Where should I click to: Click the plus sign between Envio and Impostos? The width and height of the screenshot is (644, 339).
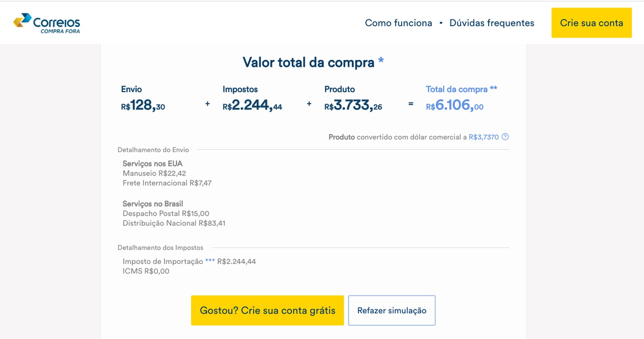coord(207,104)
